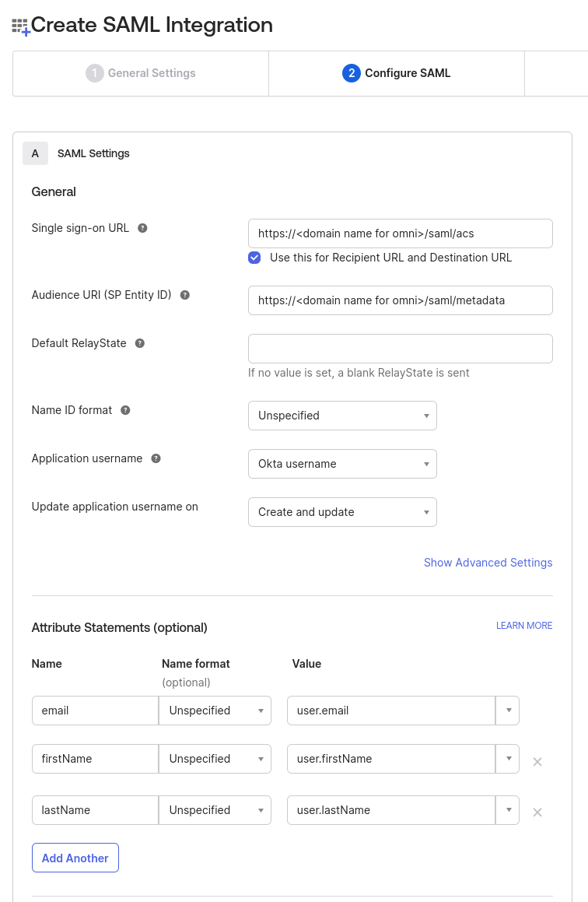
Task: Click the Application username help icon
Action: 156,458
